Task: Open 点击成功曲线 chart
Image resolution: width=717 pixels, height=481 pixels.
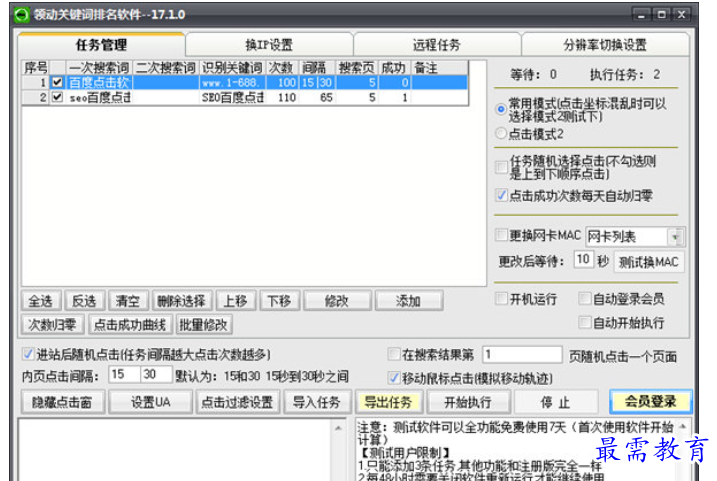Action: (130, 324)
